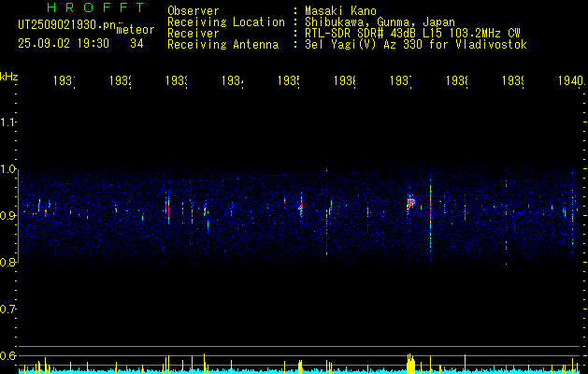588x374 pixels.
Task: Click the 1932 time axis marker
Action: 121,80
